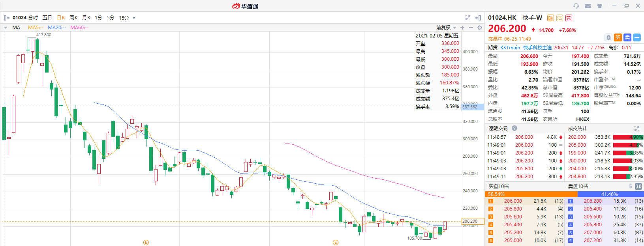Viewport: 644px width, 246px height.
Task: Select bid level 1 price 206.000
Action: coord(513,201)
